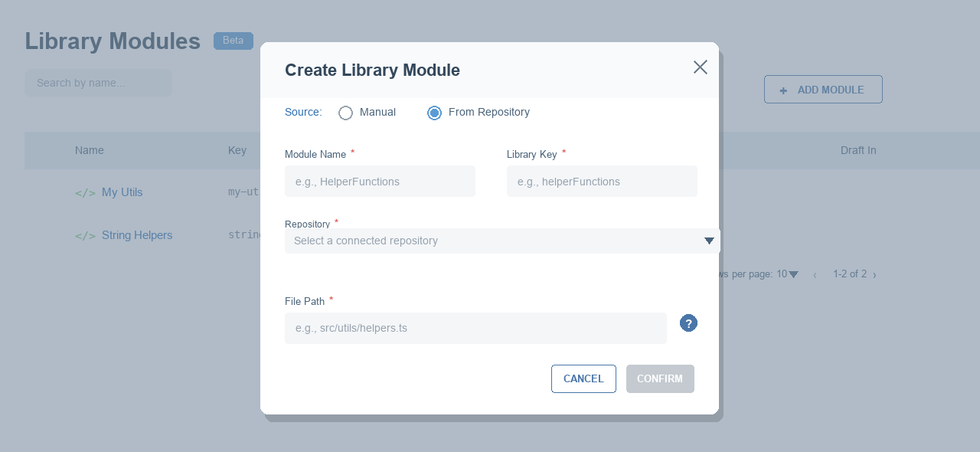This screenshot has height=452, width=980.
Task: Click the code icon beside My Utils
Action: pyautogui.click(x=85, y=193)
